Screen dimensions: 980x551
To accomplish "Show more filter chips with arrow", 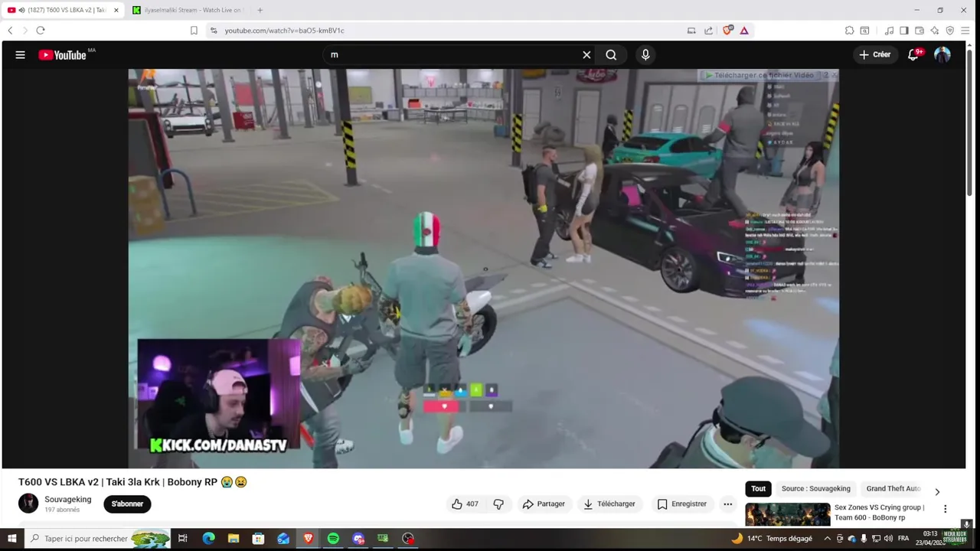I will pyautogui.click(x=937, y=491).
